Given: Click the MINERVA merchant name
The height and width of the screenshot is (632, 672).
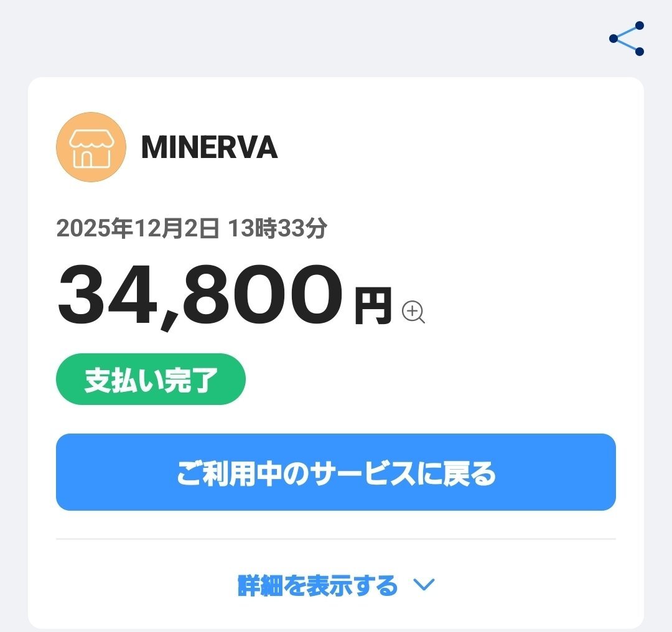Looking at the screenshot, I should (210, 147).
